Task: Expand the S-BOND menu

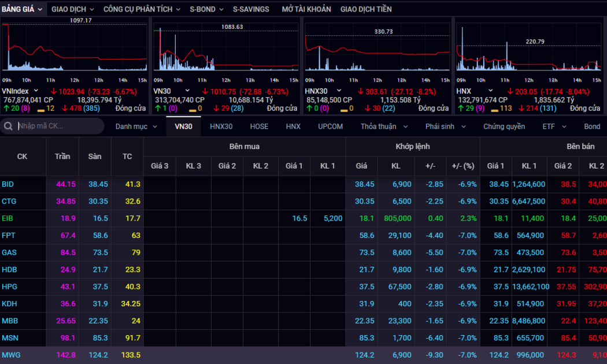Action: [x=206, y=9]
